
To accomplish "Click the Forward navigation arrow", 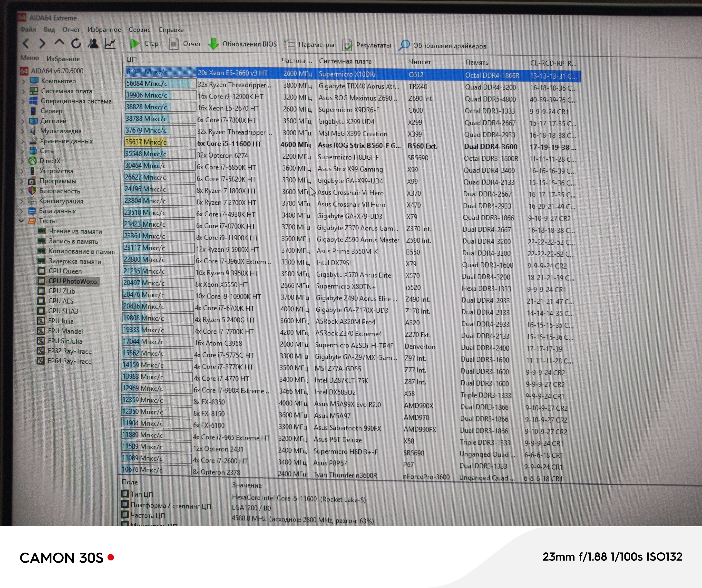I will coord(42,43).
